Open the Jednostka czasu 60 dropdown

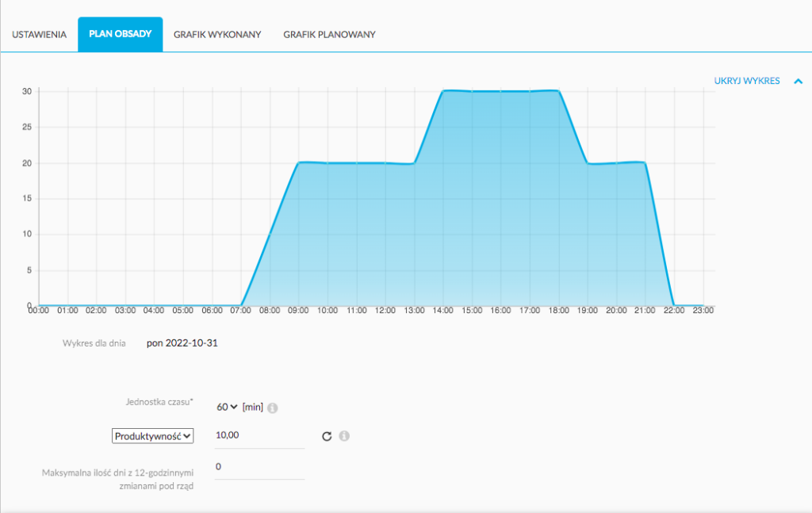point(227,407)
